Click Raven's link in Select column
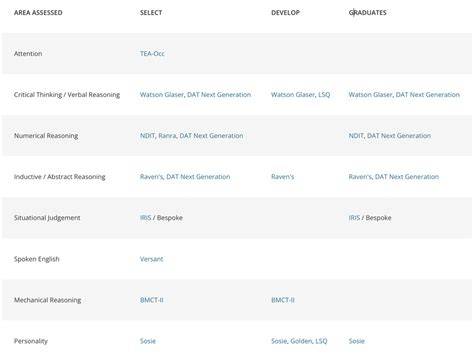This screenshot has height=361, width=474. [x=151, y=177]
